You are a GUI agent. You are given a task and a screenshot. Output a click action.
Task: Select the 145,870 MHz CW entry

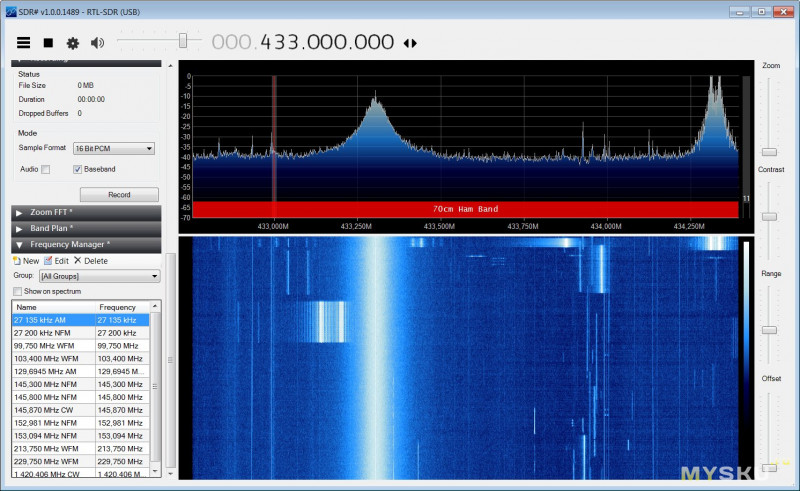point(53,410)
